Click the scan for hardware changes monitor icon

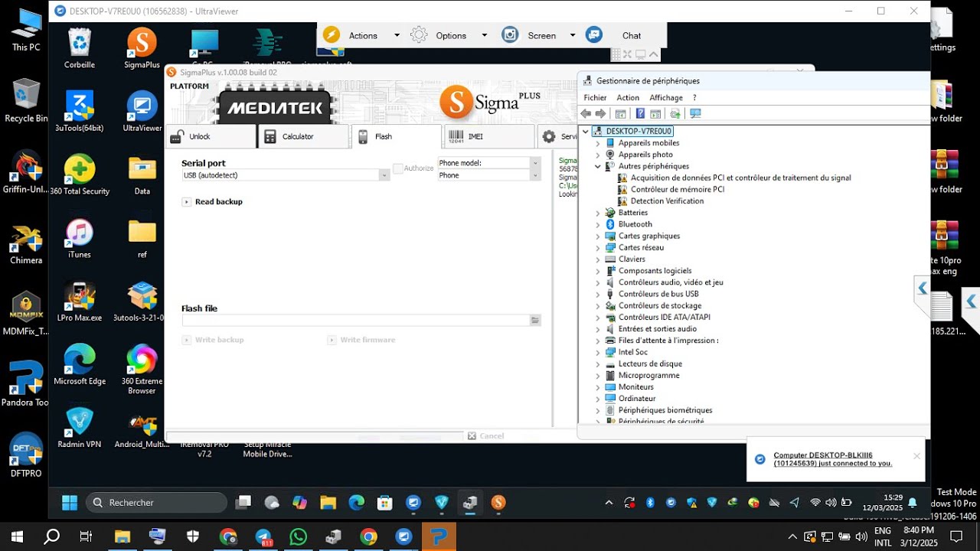point(695,114)
